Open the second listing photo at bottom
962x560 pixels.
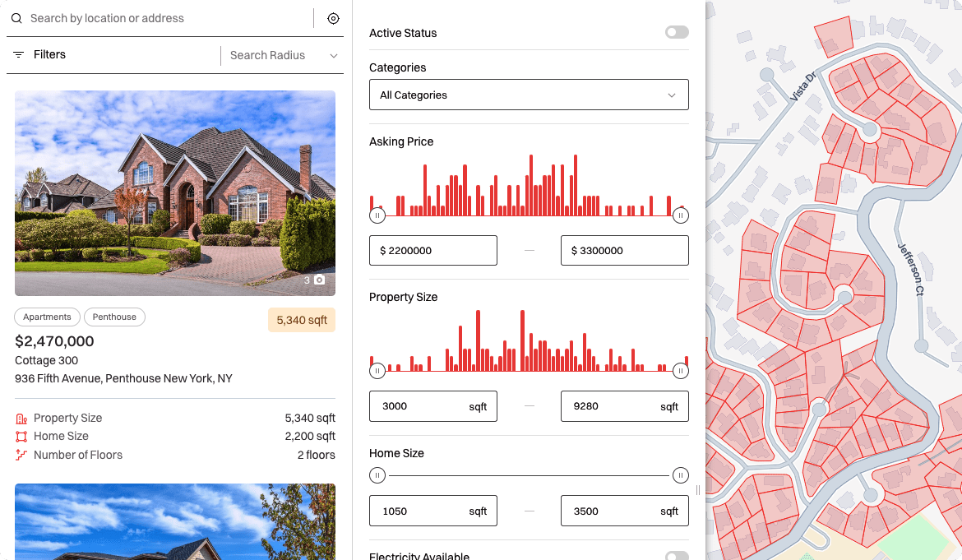coord(175,521)
